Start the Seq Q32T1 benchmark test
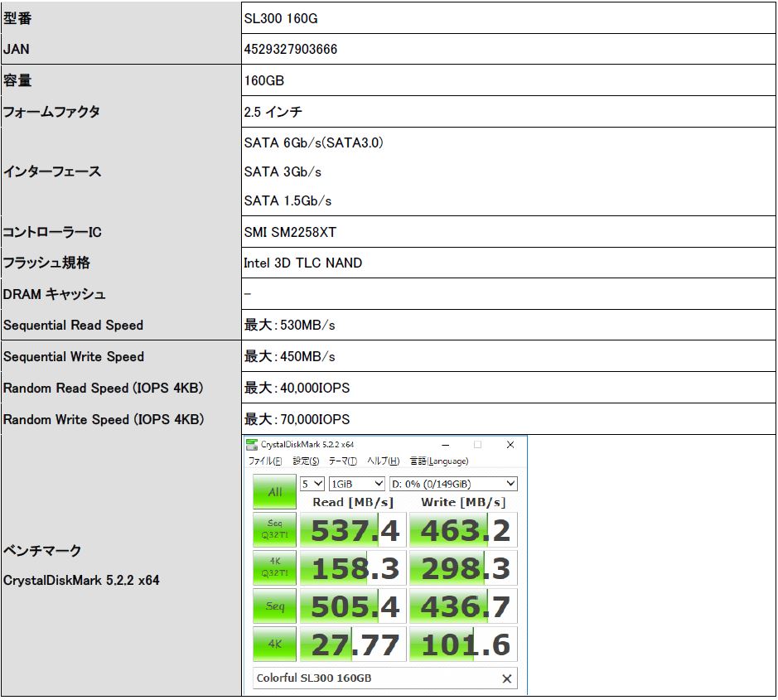The width and height of the screenshot is (778, 700). (x=275, y=529)
